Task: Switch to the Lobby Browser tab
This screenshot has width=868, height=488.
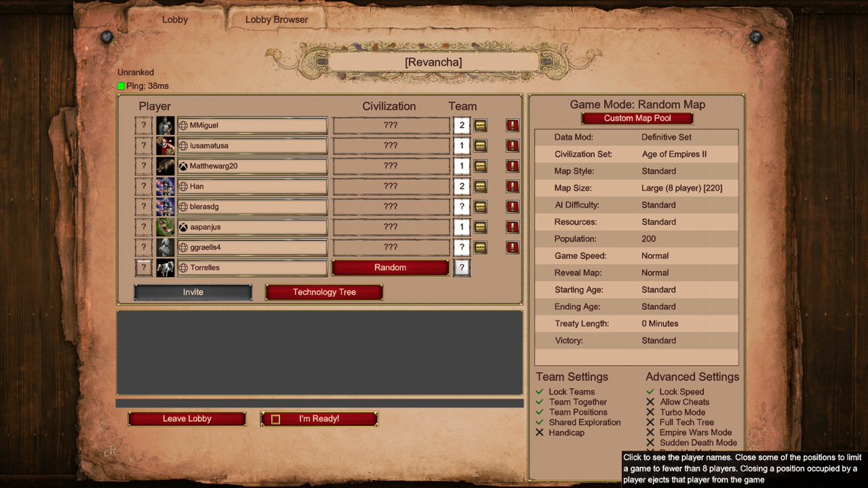Action: pos(276,20)
